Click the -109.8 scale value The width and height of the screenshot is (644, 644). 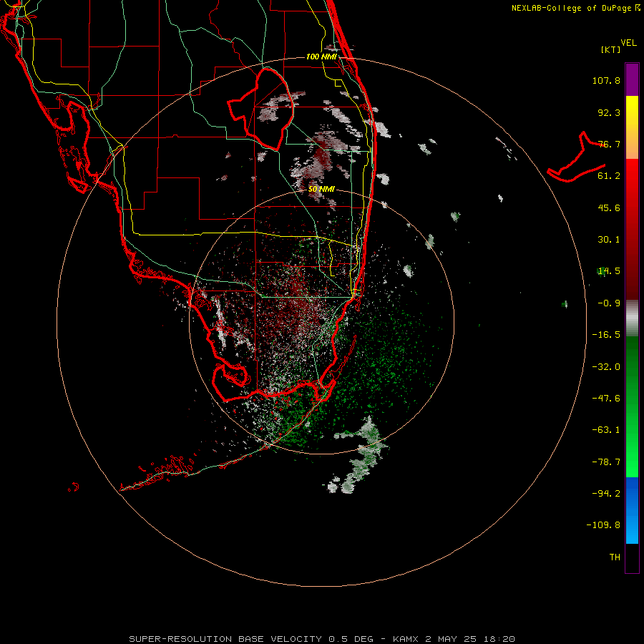pyautogui.click(x=603, y=525)
